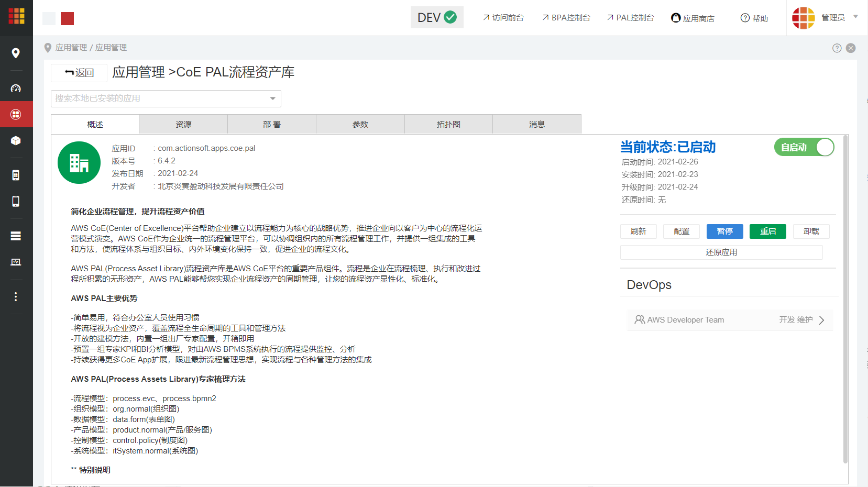This screenshot has height=487, width=868.
Task: Toggle the 自启动 switch off
Action: (x=804, y=147)
